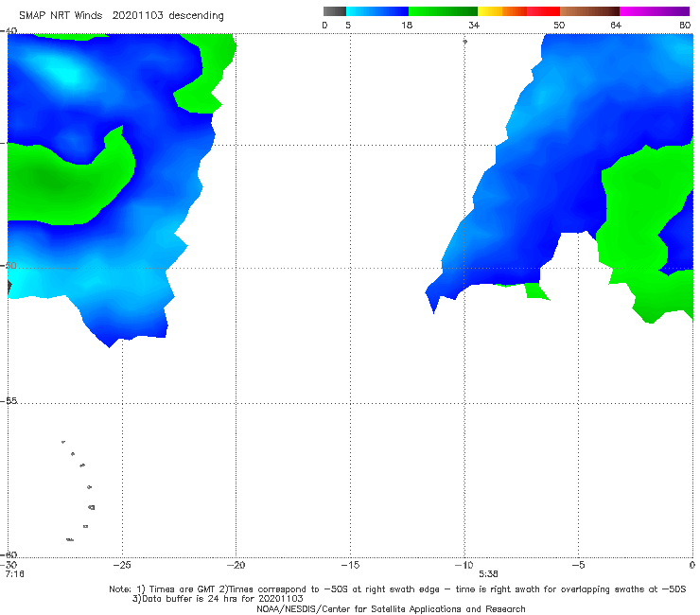Click the '5:38' swath time label

tap(488, 574)
